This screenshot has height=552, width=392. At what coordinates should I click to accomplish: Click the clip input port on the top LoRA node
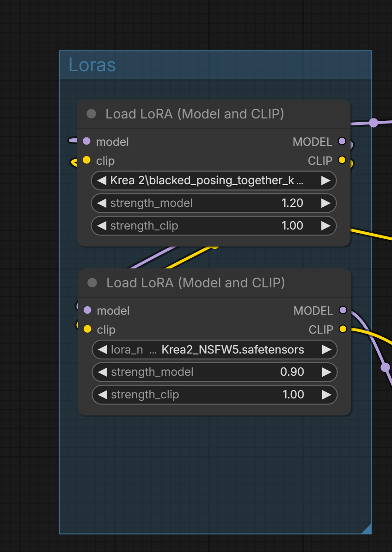[x=87, y=160]
